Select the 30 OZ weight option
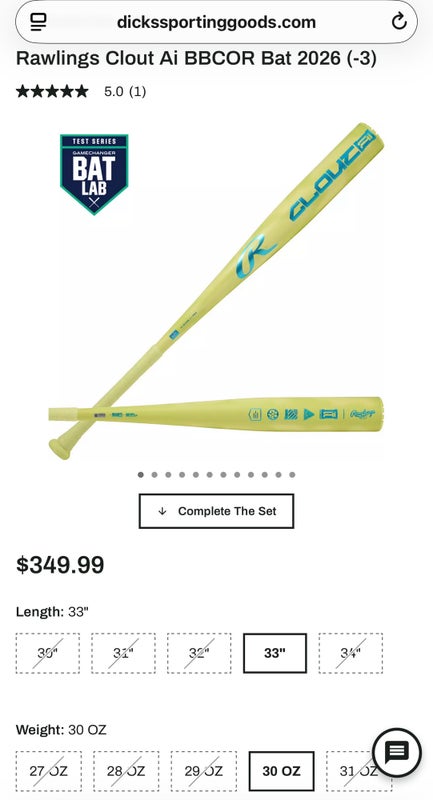433x800 pixels. tap(282, 771)
